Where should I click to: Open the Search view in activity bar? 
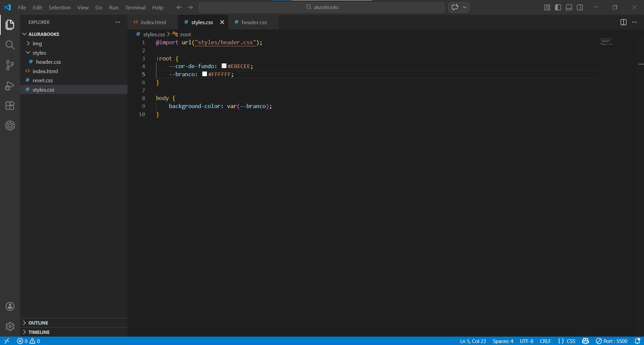click(10, 45)
